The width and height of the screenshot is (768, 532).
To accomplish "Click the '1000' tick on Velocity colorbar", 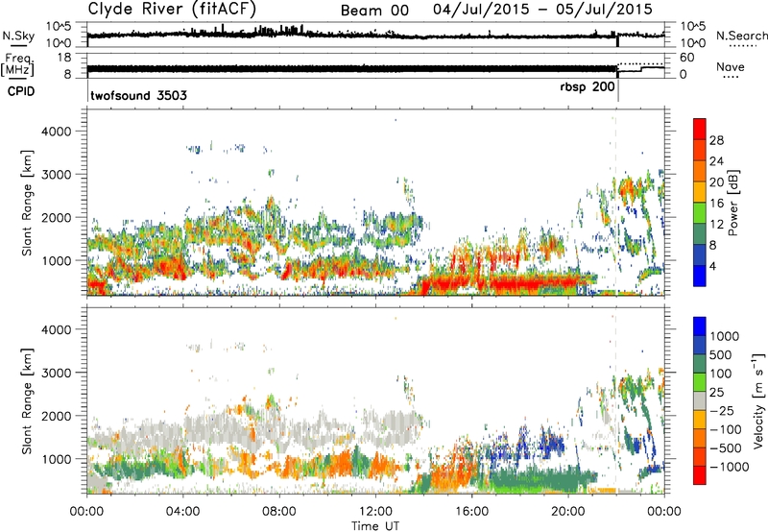I will pos(724,336).
